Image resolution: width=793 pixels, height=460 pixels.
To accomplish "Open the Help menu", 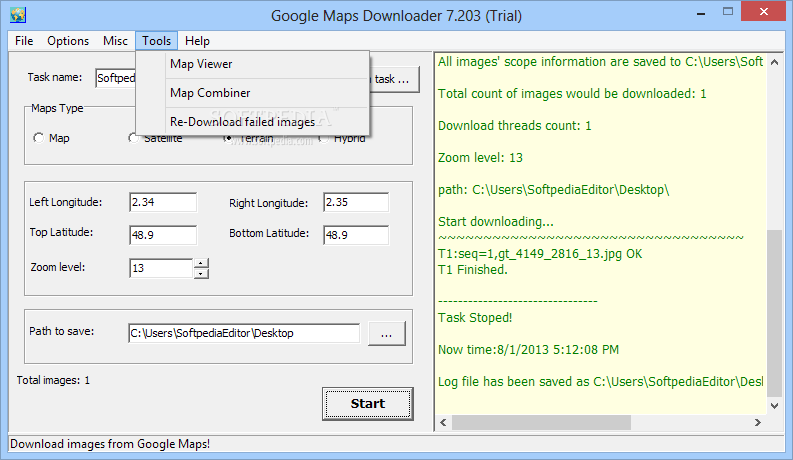I will [x=197, y=41].
